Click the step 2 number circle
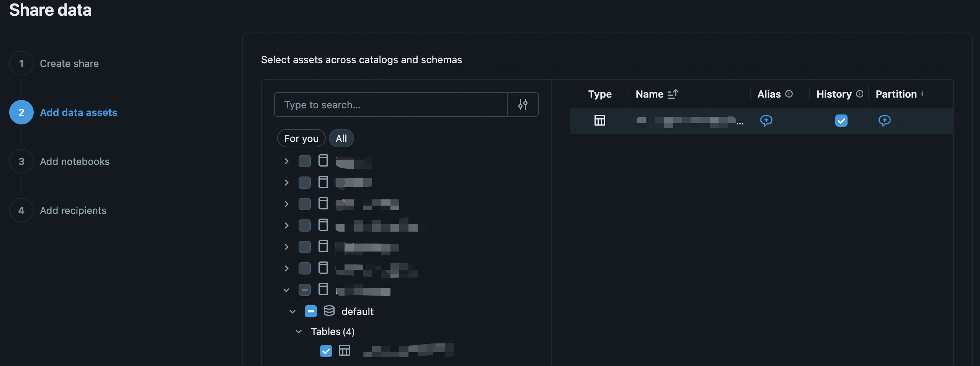This screenshot has width=980, height=366. tap(21, 113)
